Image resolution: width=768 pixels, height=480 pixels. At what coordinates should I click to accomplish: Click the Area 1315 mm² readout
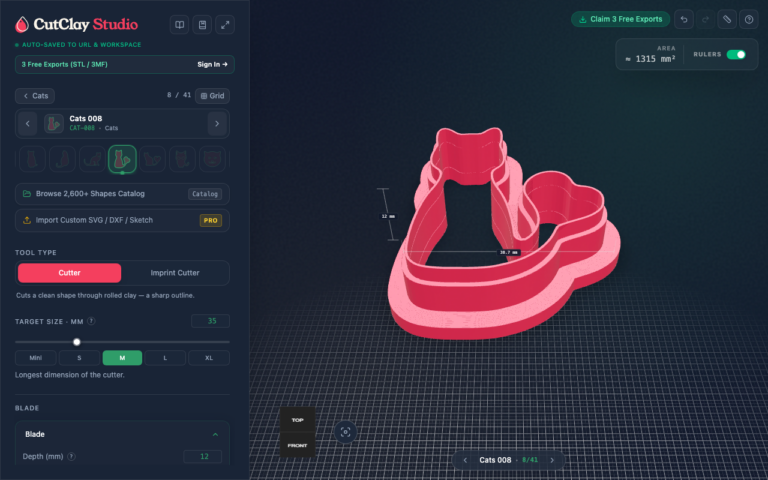tap(650, 54)
